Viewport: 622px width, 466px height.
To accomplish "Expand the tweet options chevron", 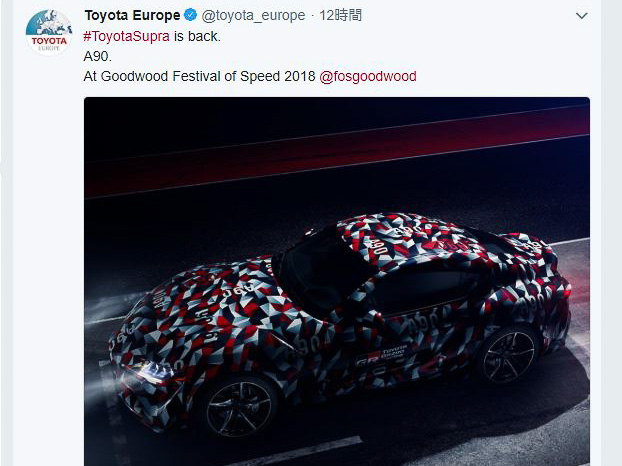I will coord(582,16).
